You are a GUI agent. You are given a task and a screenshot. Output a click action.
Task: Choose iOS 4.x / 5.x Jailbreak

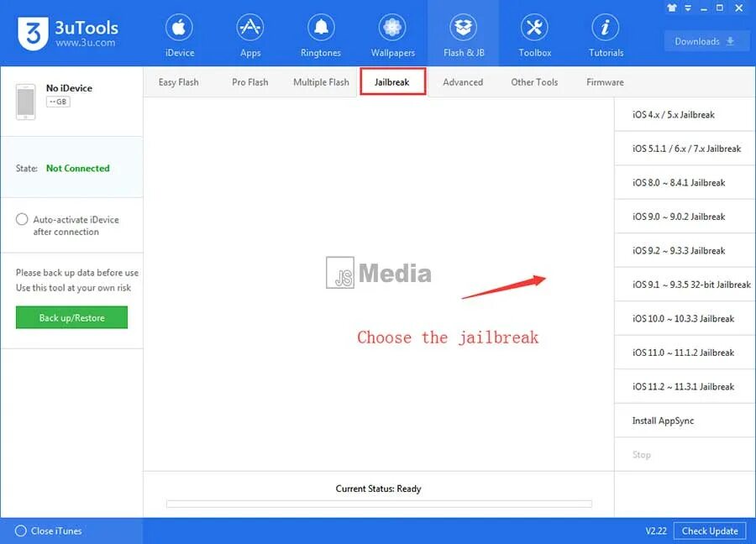coord(685,115)
